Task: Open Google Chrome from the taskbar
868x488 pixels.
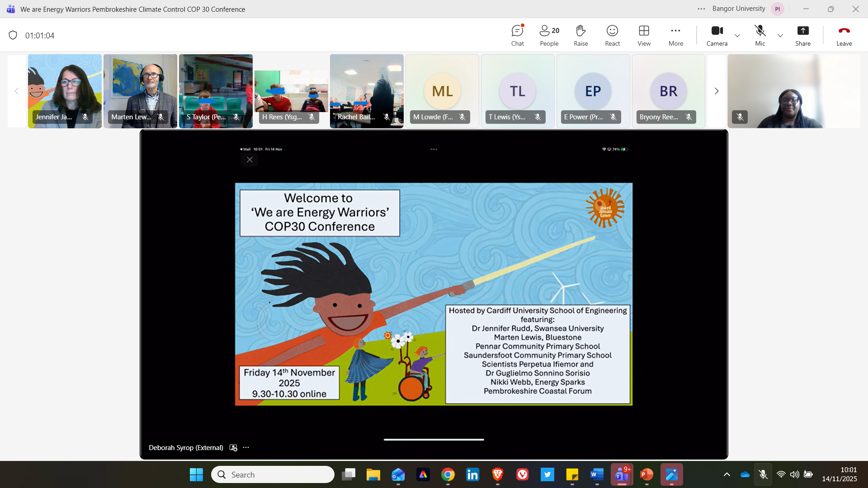Action: pyautogui.click(x=448, y=475)
